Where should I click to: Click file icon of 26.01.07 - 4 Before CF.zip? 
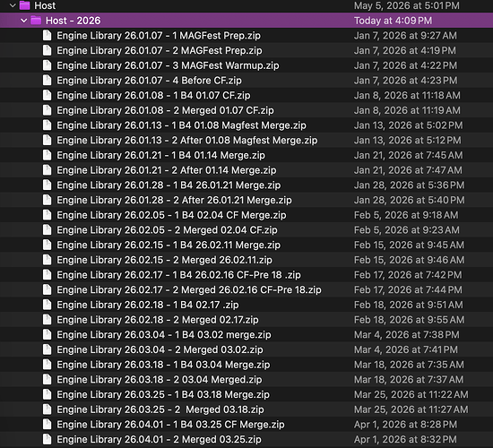(48, 80)
